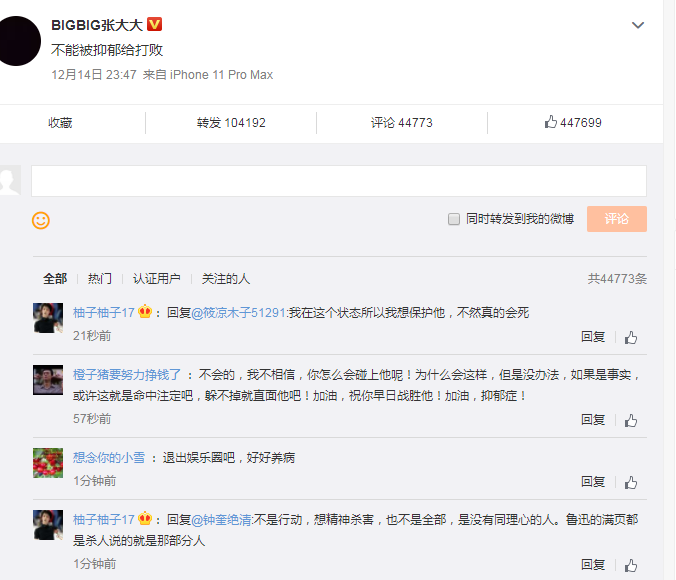The image size is (676, 580).
Task: Like the 57秒前 comment thumbs-up
Action: tap(631, 420)
